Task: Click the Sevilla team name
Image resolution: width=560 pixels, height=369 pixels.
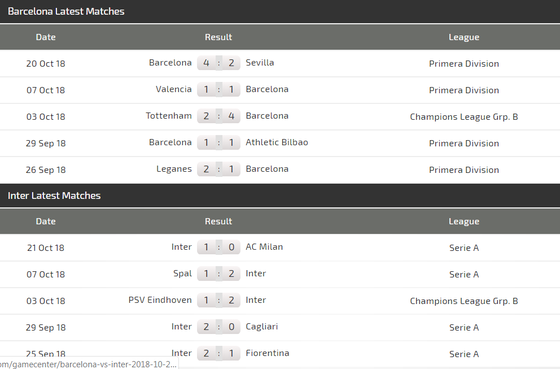Action: (x=260, y=63)
